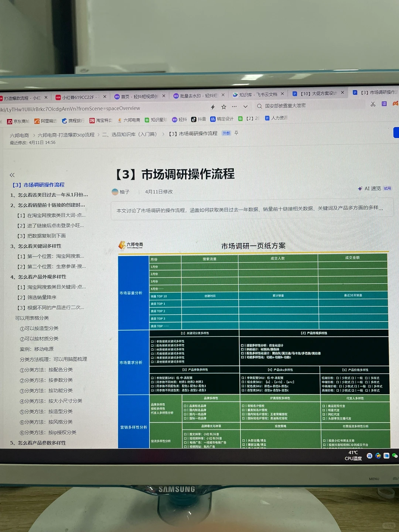This screenshot has width=399, height=532.
Task: Click the lightning bolt icon in address bar
Action: click(213, 107)
